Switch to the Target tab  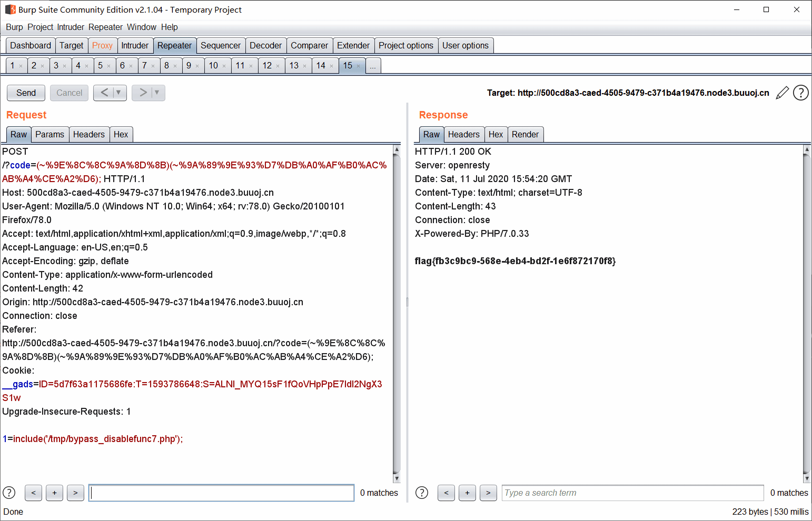(71, 45)
